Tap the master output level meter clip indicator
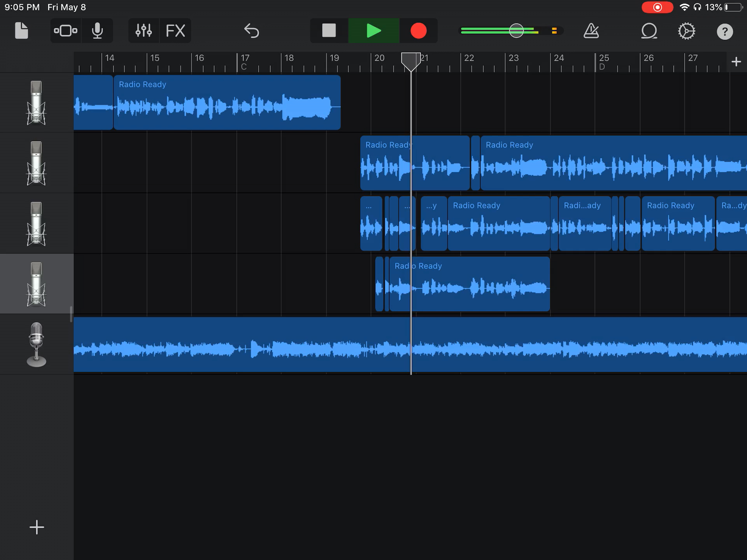747x560 pixels. (554, 31)
